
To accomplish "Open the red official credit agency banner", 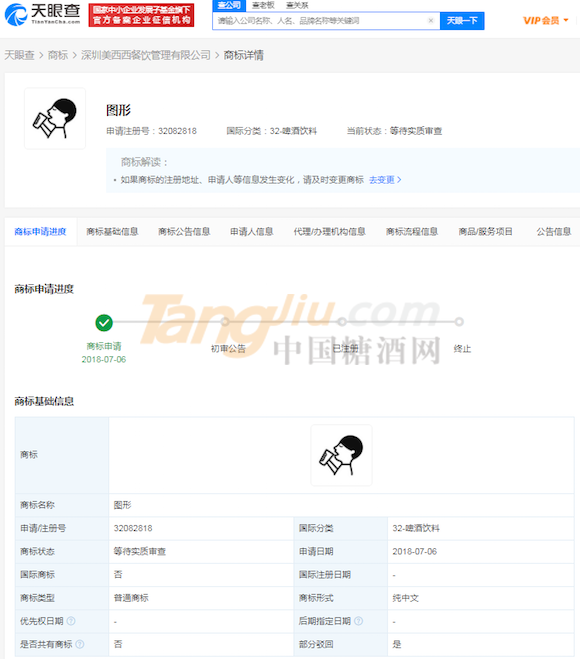I will (141, 15).
